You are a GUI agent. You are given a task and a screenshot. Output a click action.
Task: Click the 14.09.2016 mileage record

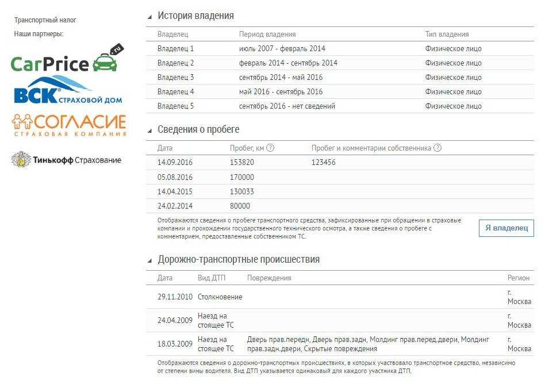pos(175,163)
